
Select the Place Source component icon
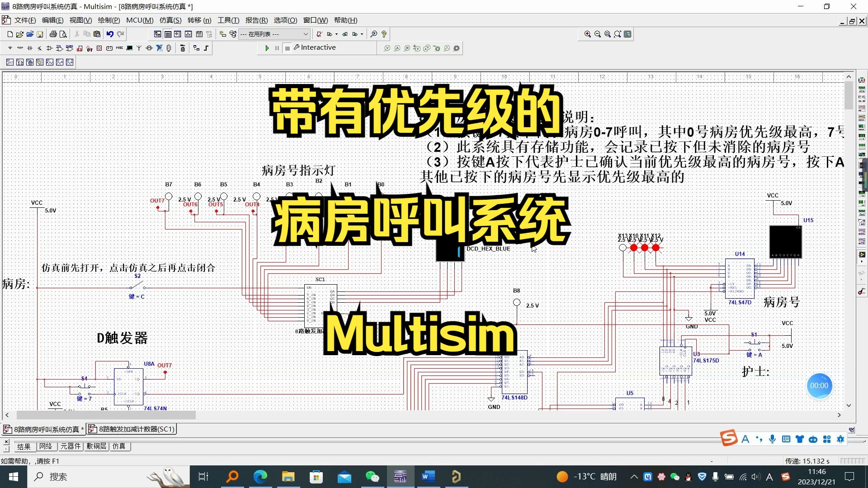point(10,48)
